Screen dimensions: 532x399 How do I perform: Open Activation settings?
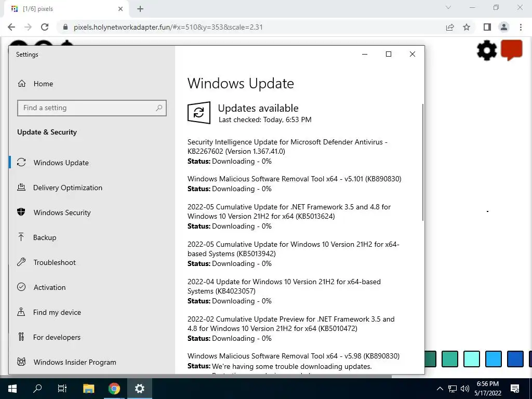(49, 287)
